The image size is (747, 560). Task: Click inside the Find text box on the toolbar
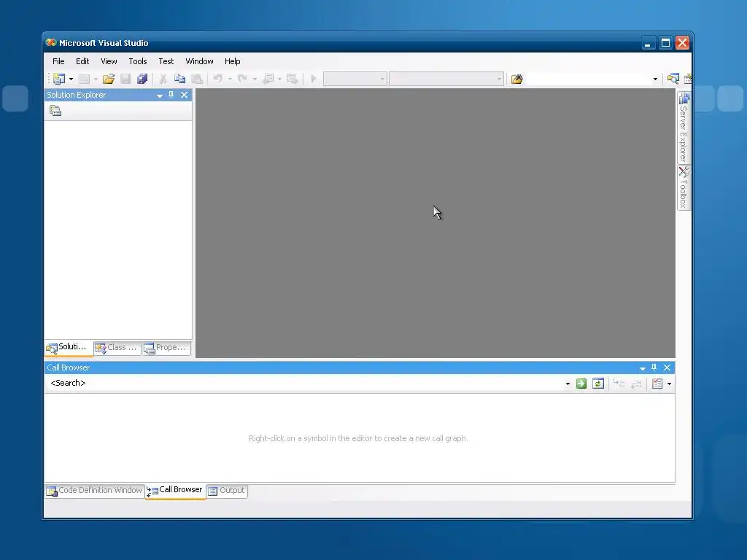point(588,79)
